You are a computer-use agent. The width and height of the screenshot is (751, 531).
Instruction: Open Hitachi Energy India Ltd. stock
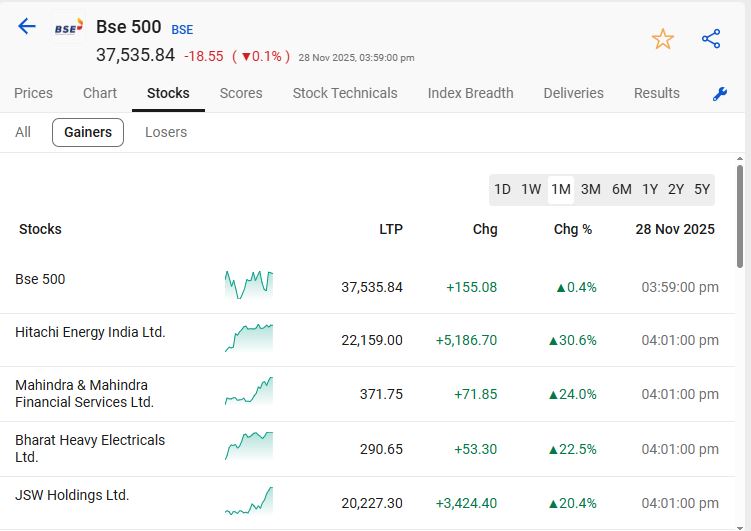pos(90,332)
